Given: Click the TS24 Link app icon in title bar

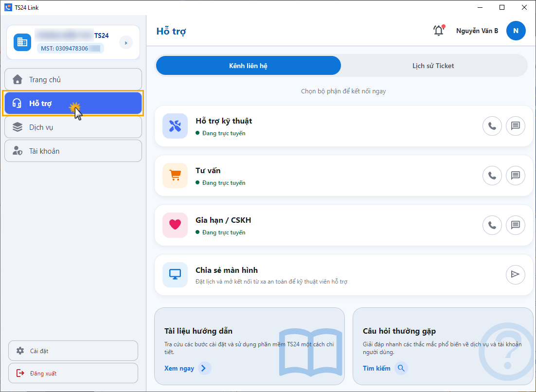Looking at the screenshot, I should [x=8, y=7].
